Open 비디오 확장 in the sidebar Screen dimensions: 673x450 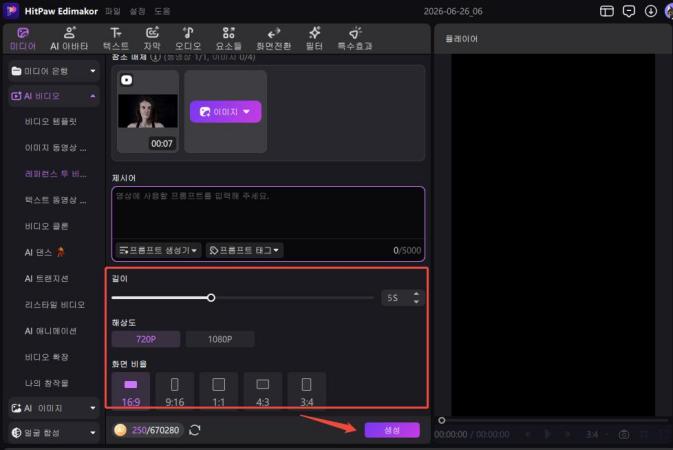[46, 357]
